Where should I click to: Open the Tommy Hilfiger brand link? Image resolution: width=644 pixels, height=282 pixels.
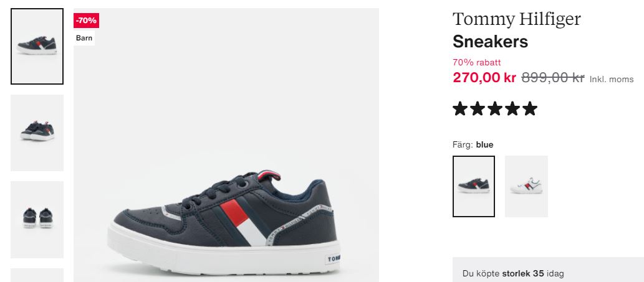(517, 19)
